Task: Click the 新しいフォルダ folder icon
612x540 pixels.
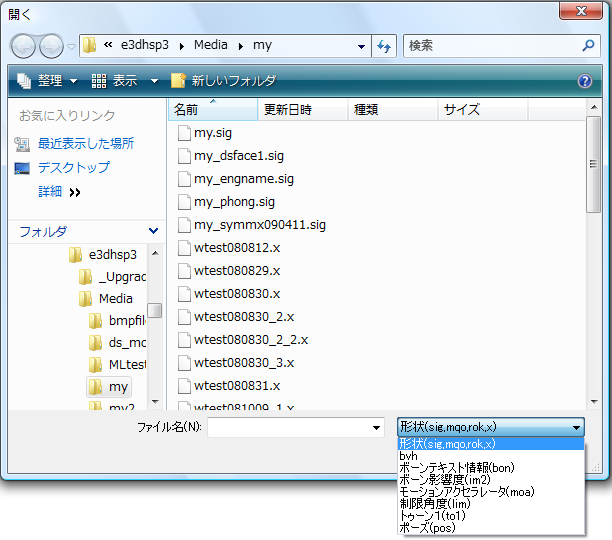Action: click(x=179, y=81)
